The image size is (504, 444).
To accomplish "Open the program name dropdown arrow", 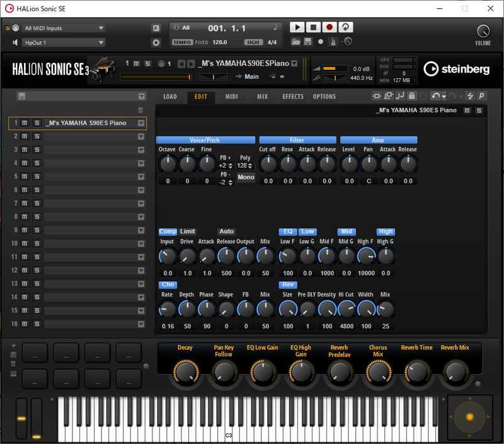I will [x=294, y=64].
